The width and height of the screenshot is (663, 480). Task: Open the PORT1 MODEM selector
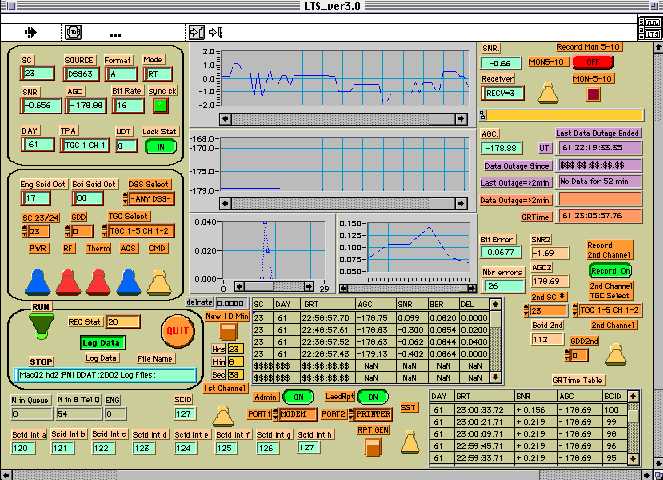pyautogui.click(x=294, y=413)
